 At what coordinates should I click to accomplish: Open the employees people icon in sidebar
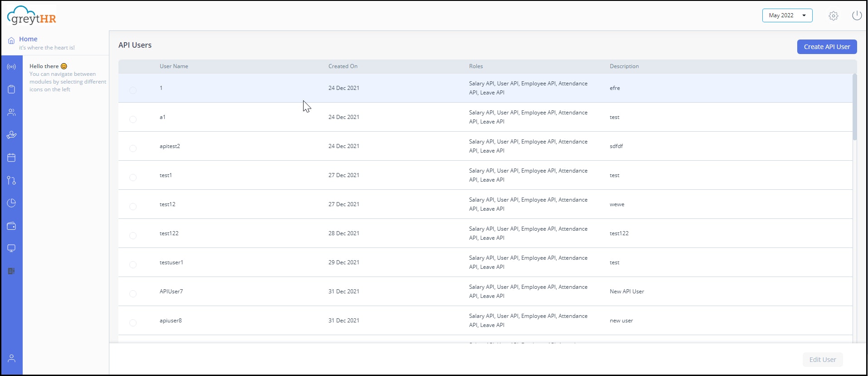tap(11, 112)
